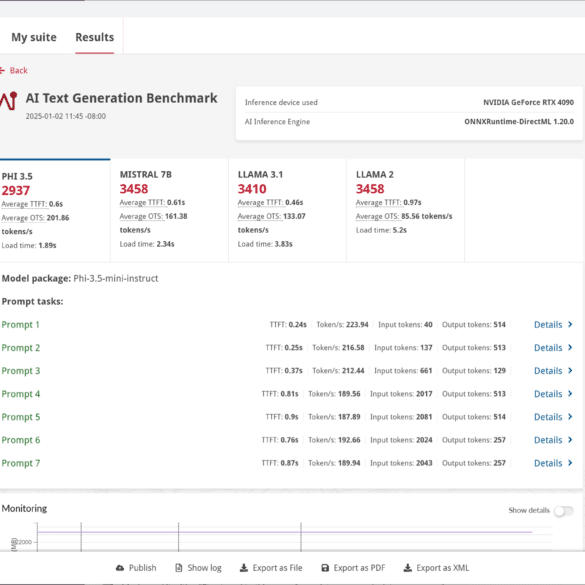
Task: Open the Show log button
Action: pyautogui.click(x=198, y=568)
